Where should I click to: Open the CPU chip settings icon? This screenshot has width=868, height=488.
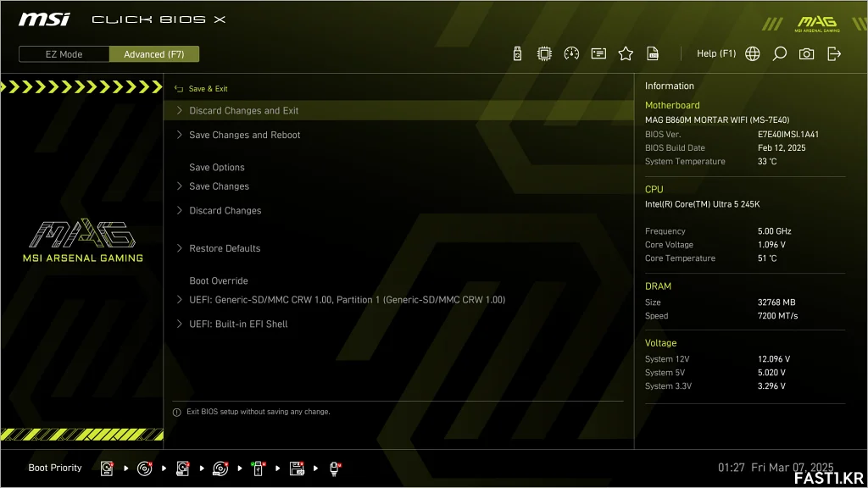point(544,53)
